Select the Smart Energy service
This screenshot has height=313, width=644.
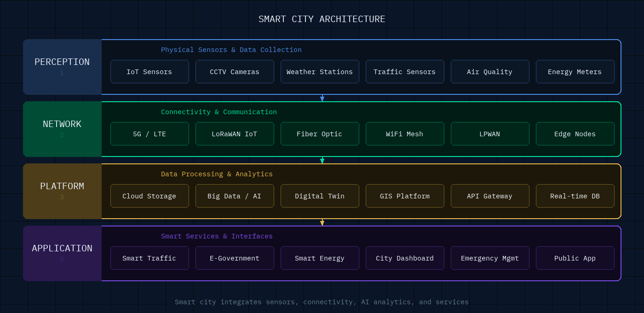point(320,258)
